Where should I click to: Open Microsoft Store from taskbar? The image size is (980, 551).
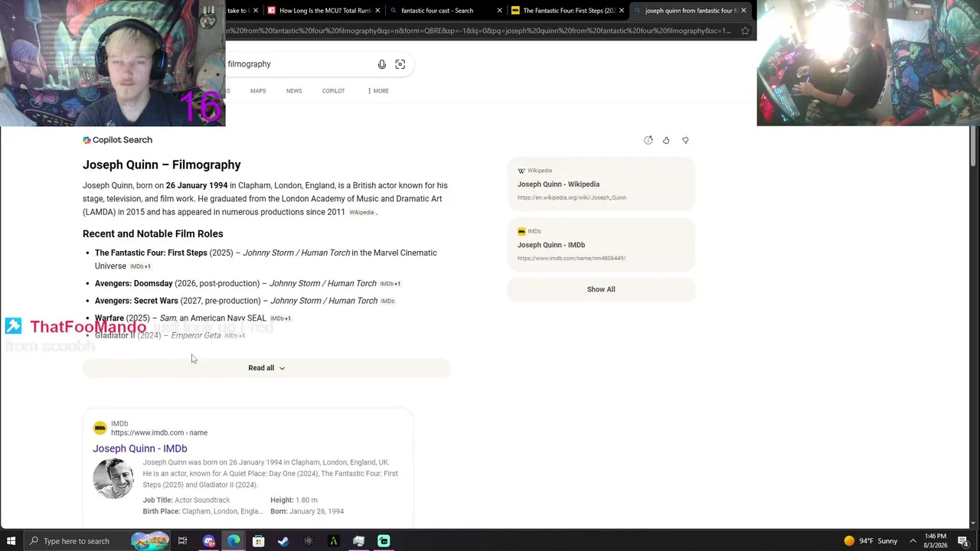tap(259, 541)
